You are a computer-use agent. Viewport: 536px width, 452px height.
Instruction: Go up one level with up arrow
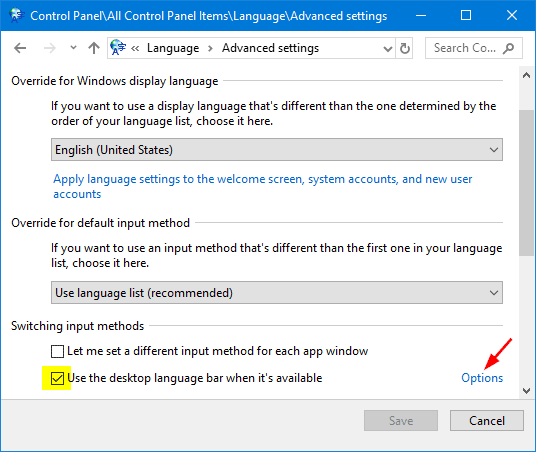click(x=94, y=48)
